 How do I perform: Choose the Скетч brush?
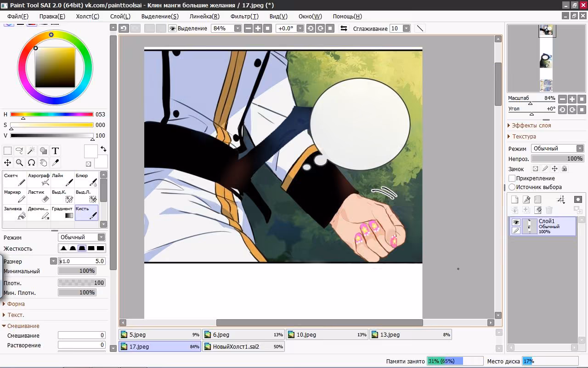14,179
